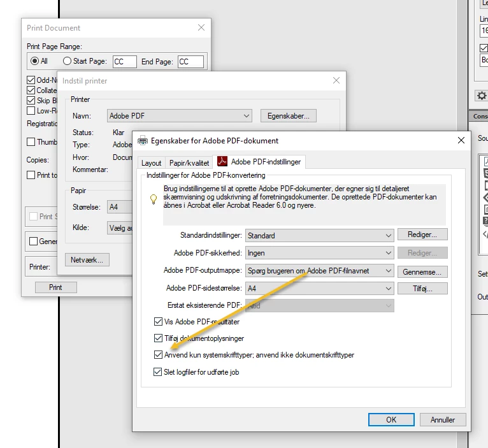Click the gear settings icon in right panel
Viewport: 488px width, 448px height.
(x=482, y=96)
